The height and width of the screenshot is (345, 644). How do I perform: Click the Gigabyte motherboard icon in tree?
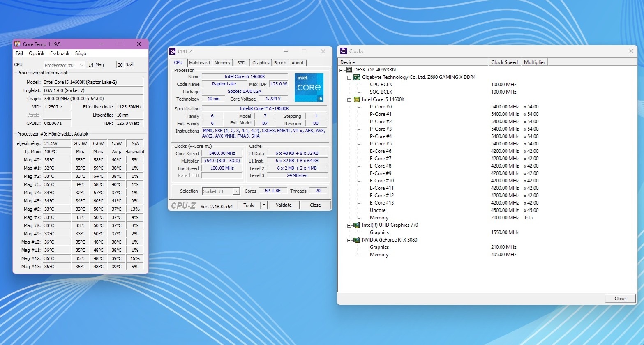[x=357, y=77]
